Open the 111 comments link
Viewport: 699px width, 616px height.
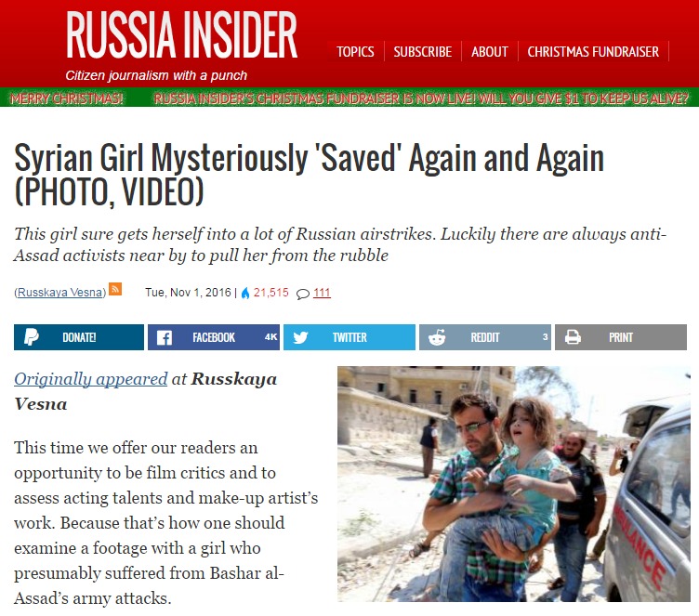pyautogui.click(x=322, y=293)
